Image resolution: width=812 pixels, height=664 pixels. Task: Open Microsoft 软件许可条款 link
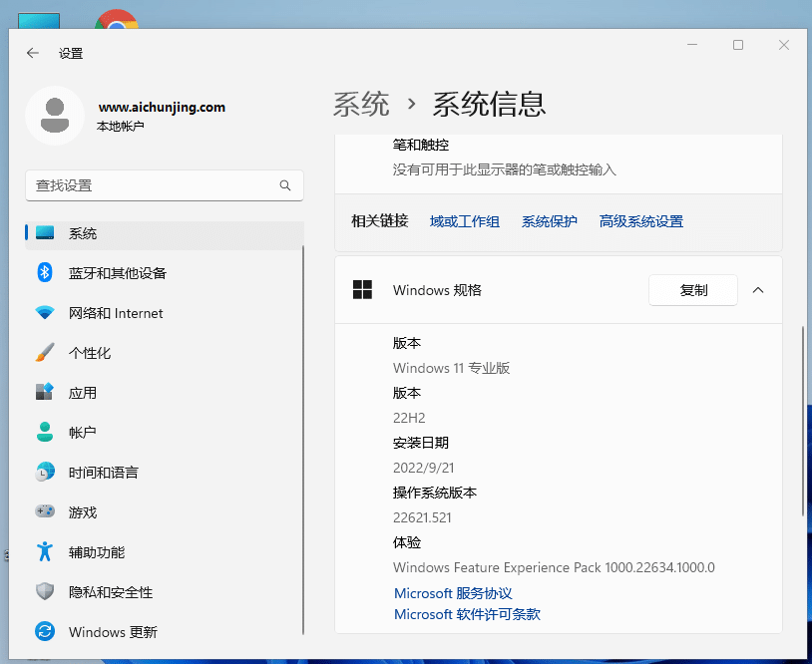[x=467, y=614]
